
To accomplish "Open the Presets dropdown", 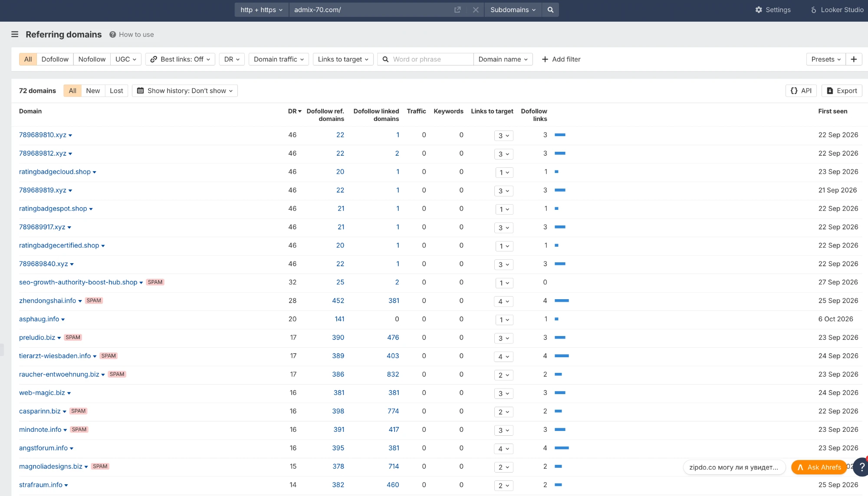I will (826, 59).
